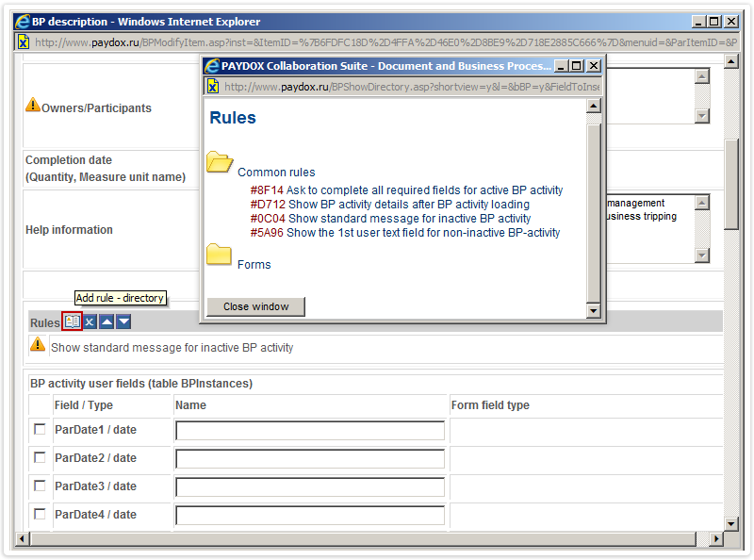This screenshot has height=560, width=754.
Task: Click the BP description window address bar URL
Action: pyautogui.click(x=385, y=42)
